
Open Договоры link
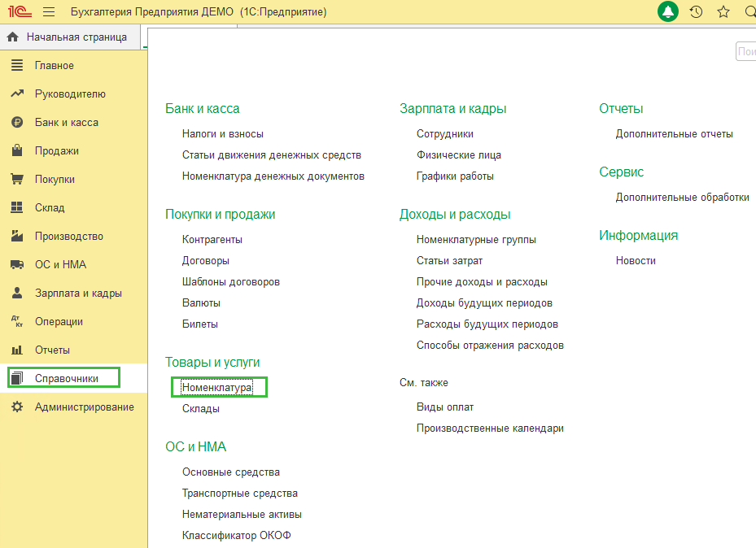pos(206,260)
